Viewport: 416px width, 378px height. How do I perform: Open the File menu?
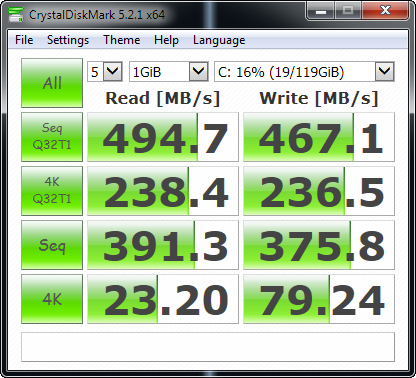click(x=24, y=40)
